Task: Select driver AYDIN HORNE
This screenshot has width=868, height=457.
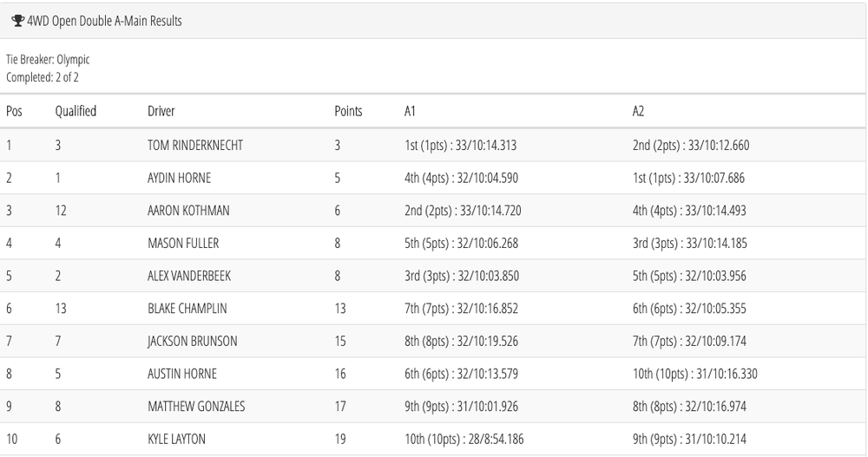Action: point(180,179)
